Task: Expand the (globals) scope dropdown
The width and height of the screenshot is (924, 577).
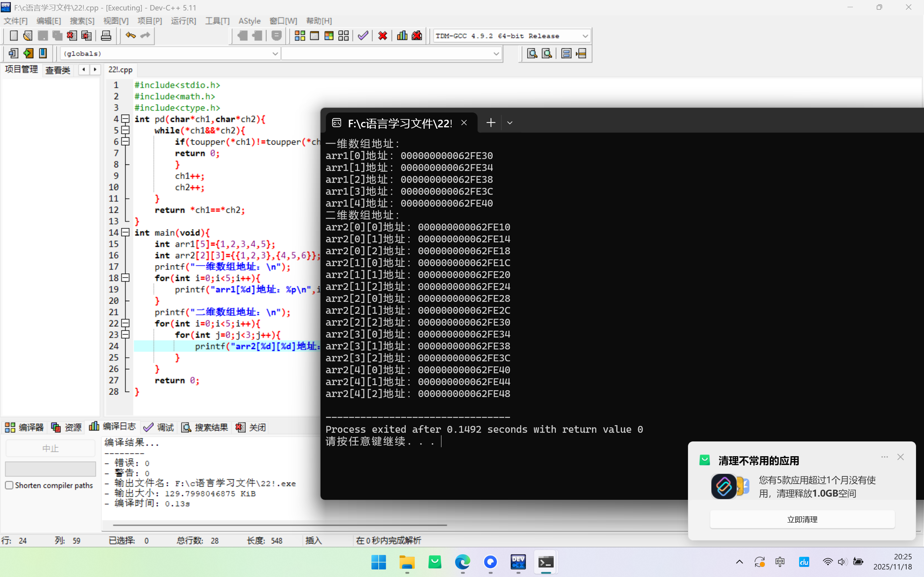Action: tap(275, 54)
